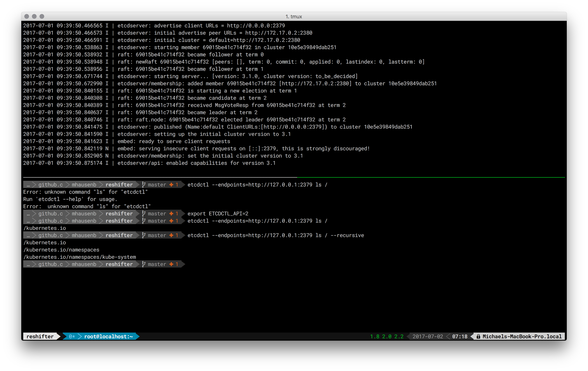The height and width of the screenshot is (371, 588).
Task: Click the red close window button
Action: point(27,16)
